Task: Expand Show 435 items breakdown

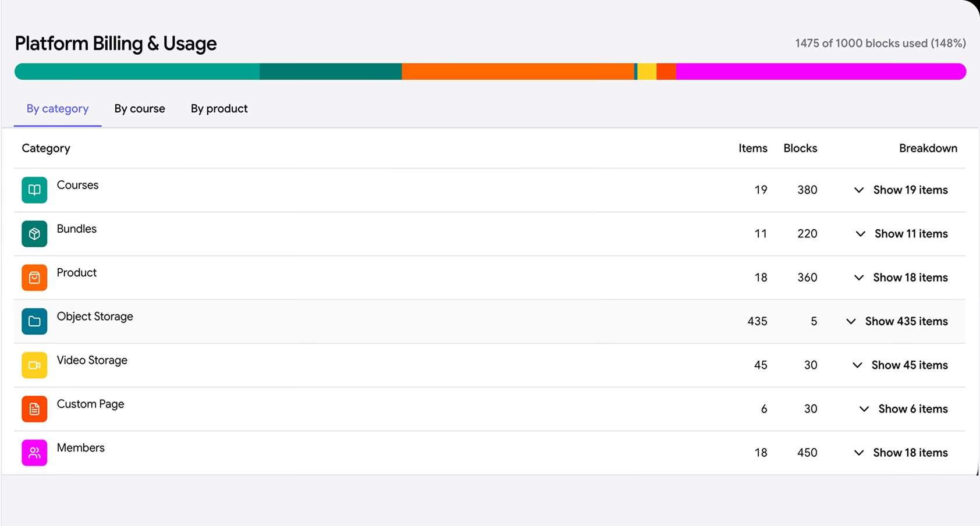Action: 897,321
